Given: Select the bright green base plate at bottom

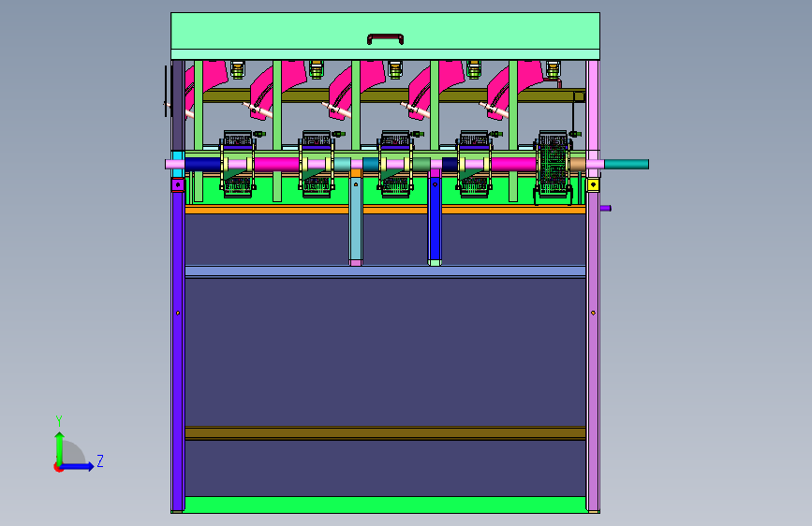Looking at the screenshot, I should [385, 504].
